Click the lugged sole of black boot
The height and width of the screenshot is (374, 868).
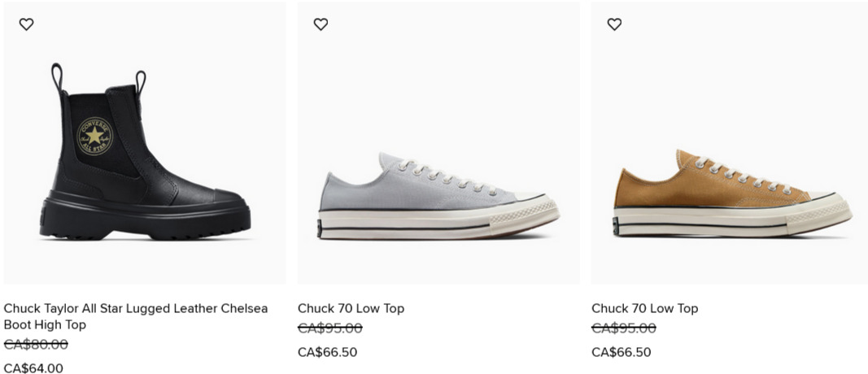146,225
